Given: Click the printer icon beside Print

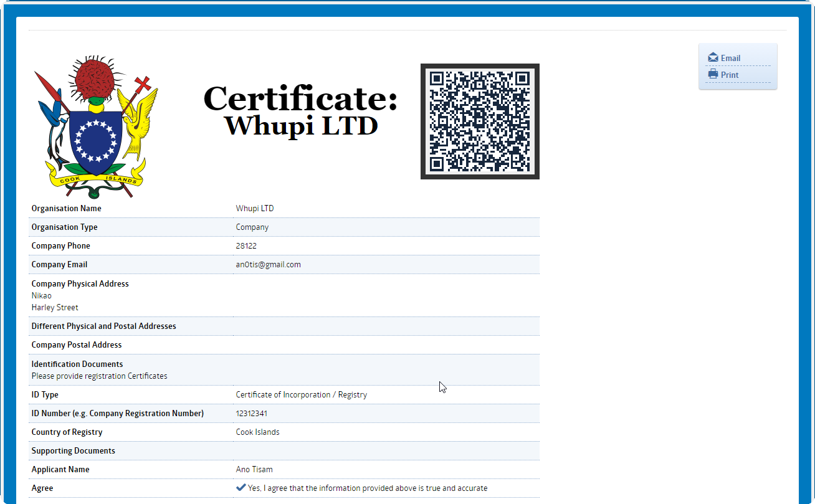Looking at the screenshot, I should (x=712, y=74).
